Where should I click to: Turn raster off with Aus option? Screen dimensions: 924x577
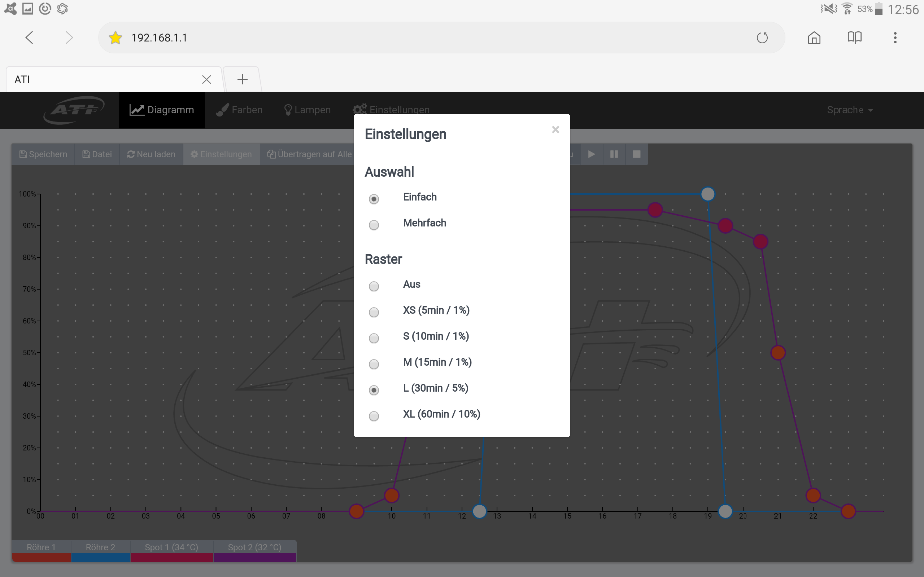pos(374,286)
